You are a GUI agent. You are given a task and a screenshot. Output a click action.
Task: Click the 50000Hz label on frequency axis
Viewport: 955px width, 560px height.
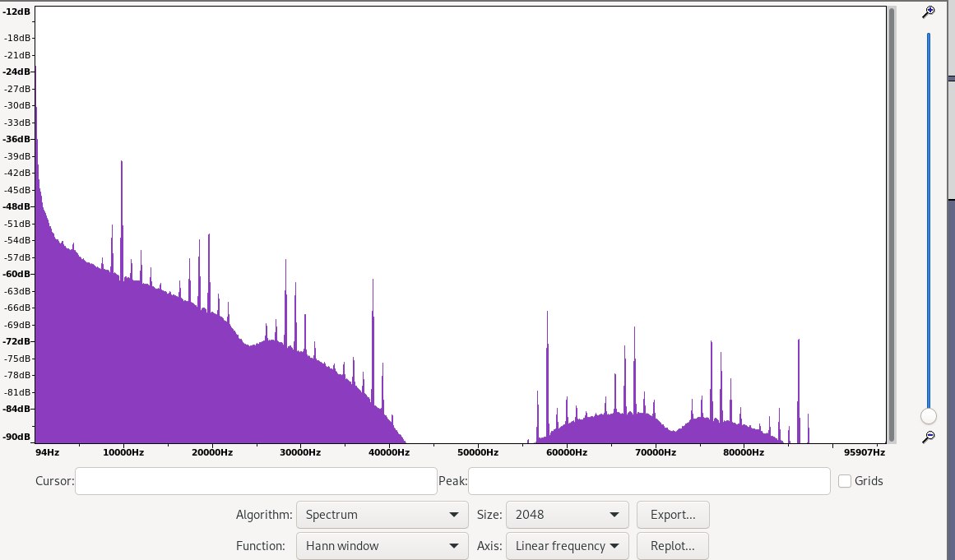[478, 452]
